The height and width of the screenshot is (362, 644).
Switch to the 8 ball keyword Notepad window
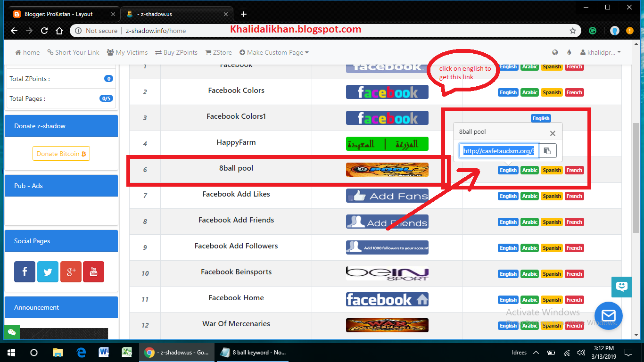pyautogui.click(x=253, y=352)
